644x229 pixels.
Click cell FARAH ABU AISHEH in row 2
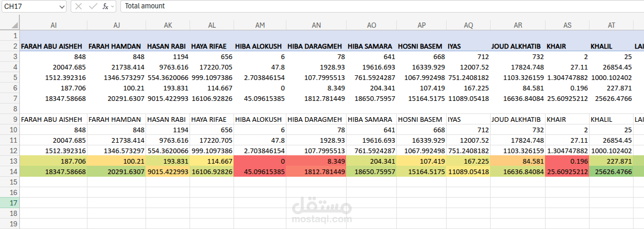(53, 46)
